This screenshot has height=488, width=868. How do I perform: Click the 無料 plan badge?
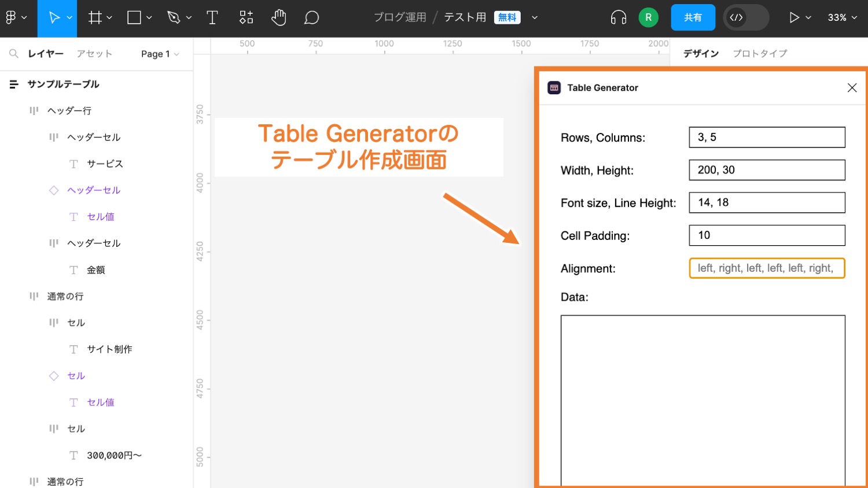coord(507,17)
